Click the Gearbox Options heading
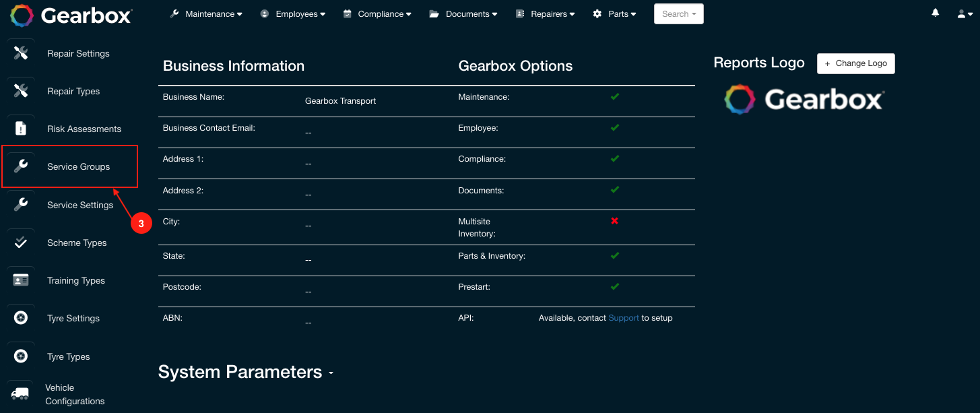The height and width of the screenshot is (413, 980). click(515, 66)
